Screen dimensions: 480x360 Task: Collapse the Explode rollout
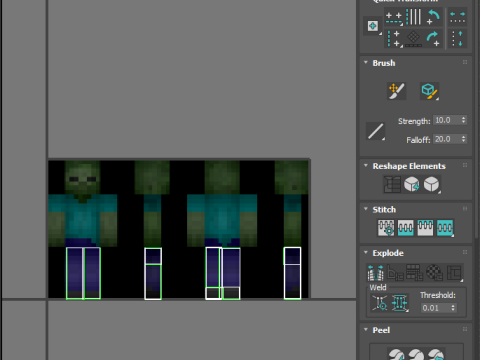pyautogui.click(x=366, y=252)
